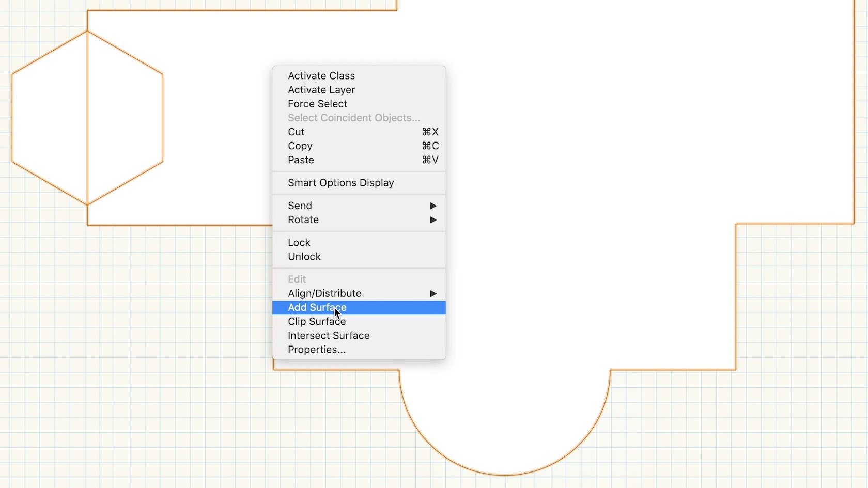The height and width of the screenshot is (488, 868).
Task: Open Smart Options Display
Action: coord(359,183)
